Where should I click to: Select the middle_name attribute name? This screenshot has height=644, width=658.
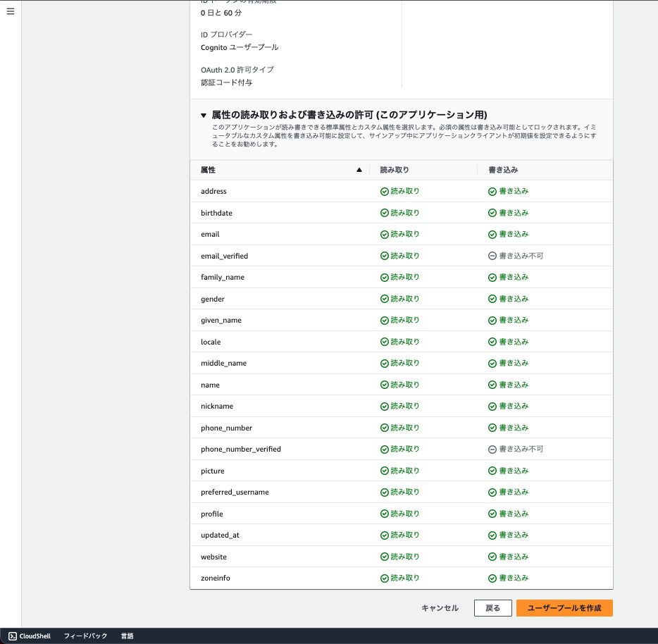[x=223, y=363]
